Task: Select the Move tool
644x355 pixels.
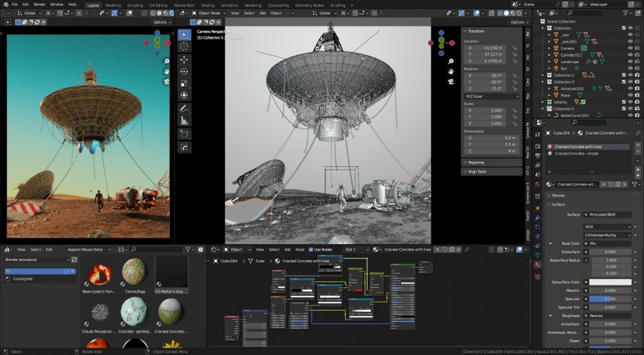Action: 184,59
